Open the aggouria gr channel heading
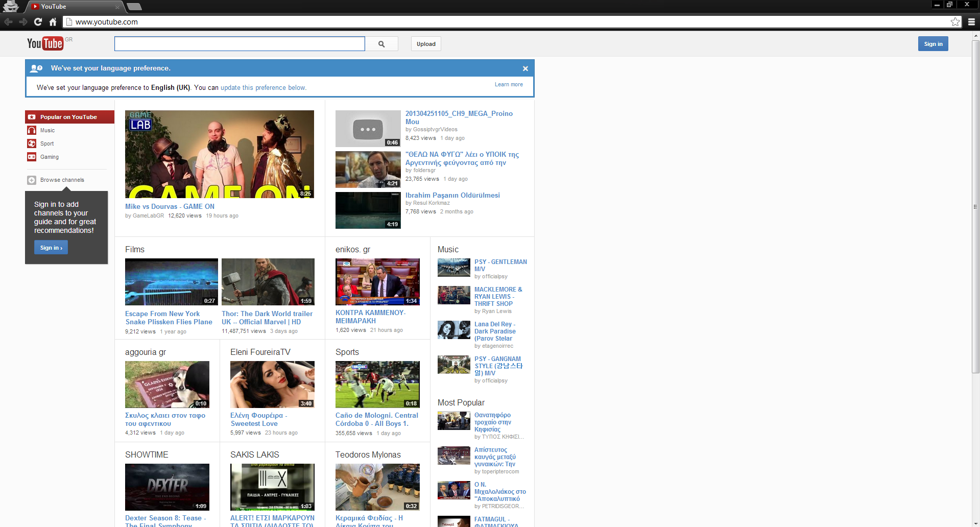This screenshot has height=527, width=980. click(146, 352)
